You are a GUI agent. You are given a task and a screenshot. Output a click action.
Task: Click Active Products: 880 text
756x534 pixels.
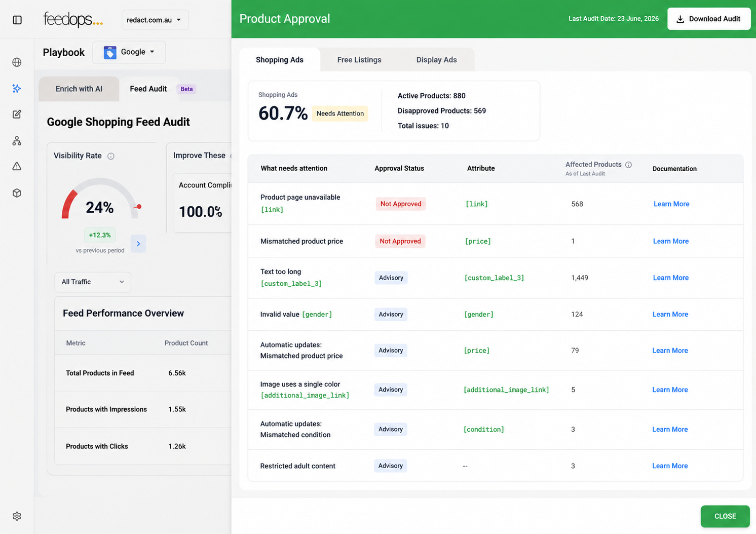click(x=431, y=96)
